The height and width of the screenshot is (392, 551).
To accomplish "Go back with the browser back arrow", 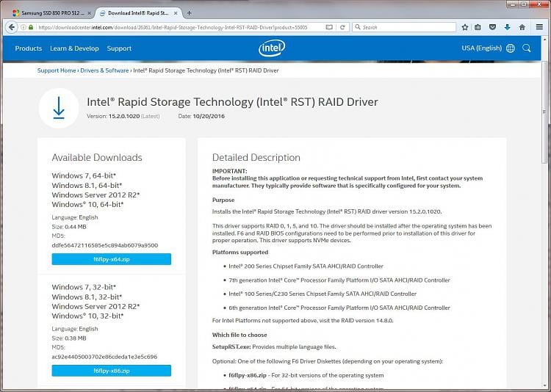I will (x=12, y=27).
